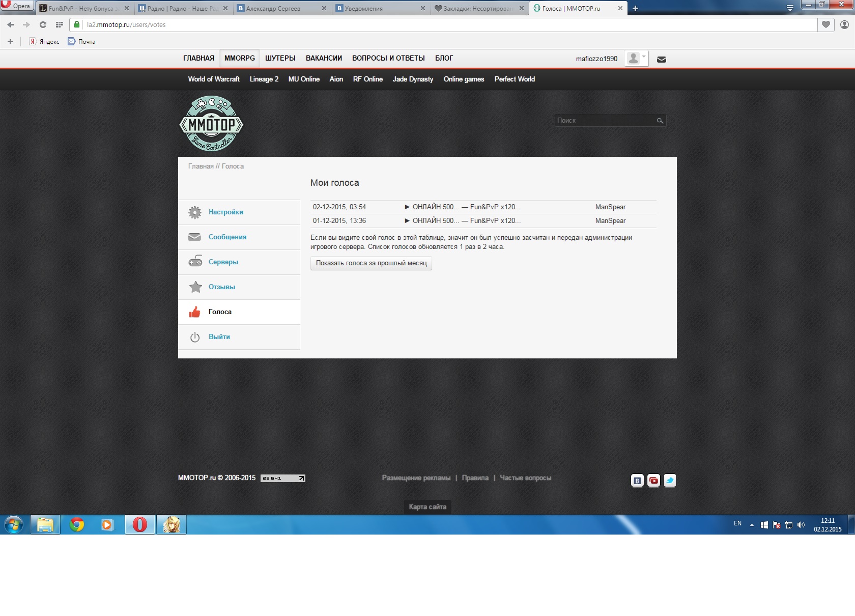Screen dimensions: 855x616
Task: Click the heart bookmark icon in address bar
Action: point(825,24)
